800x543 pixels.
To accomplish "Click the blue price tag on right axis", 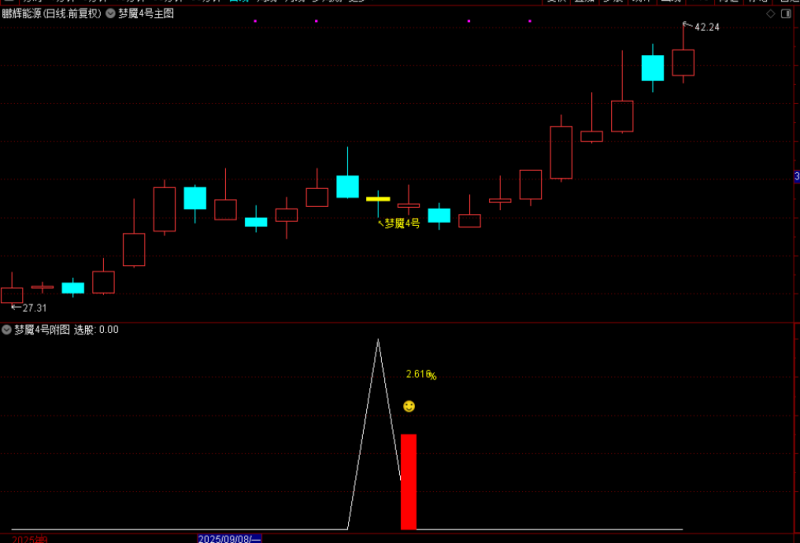I will point(796,177).
